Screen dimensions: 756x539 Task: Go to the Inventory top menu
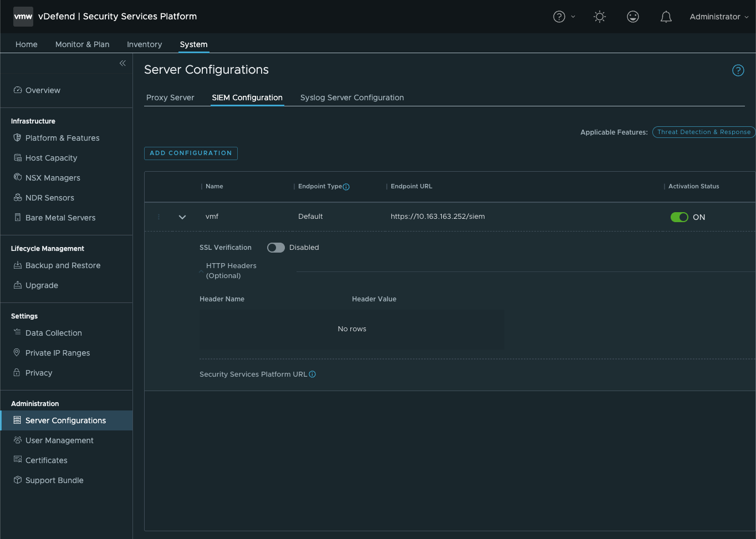click(144, 44)
